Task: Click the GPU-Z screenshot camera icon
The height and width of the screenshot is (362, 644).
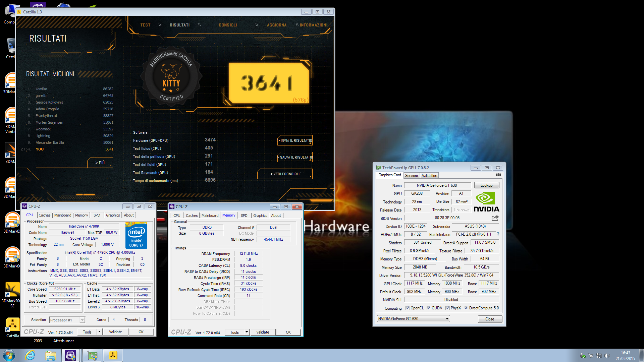Action: tap(498, 175)
